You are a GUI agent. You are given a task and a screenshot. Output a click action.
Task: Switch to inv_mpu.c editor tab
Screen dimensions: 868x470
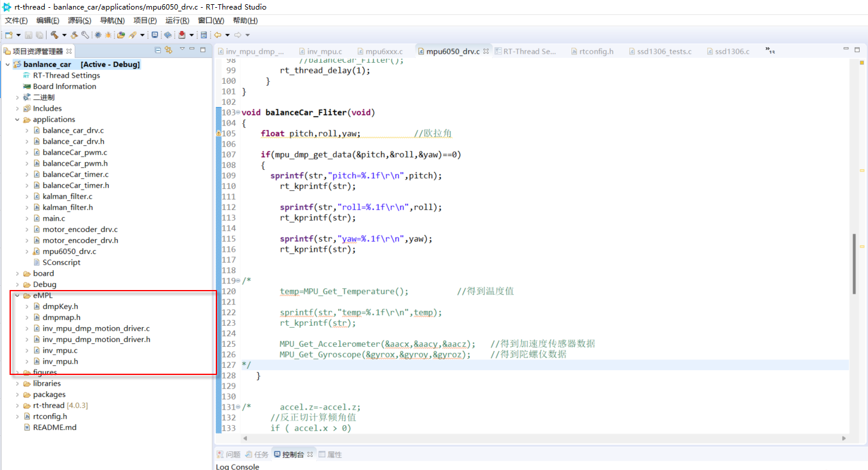(x=320, y=51)
